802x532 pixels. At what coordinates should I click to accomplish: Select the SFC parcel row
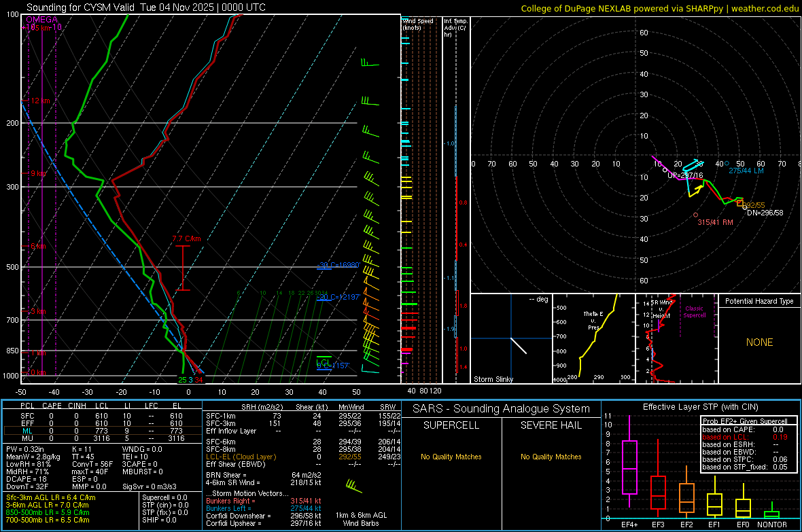click(103, 416)
